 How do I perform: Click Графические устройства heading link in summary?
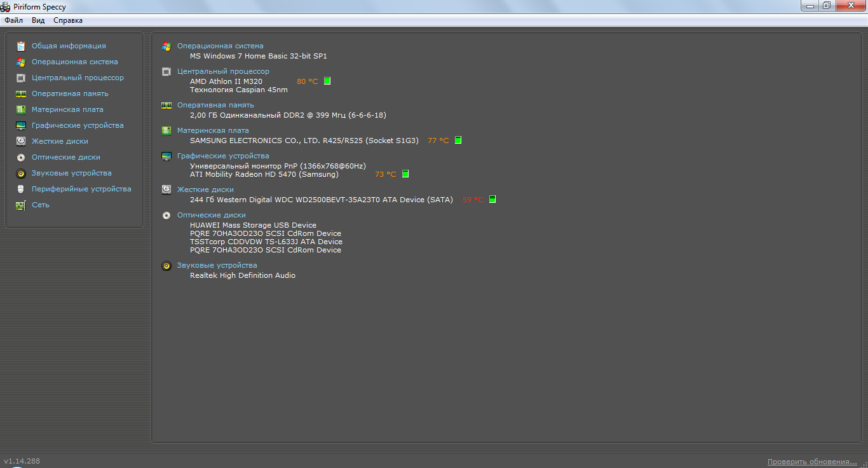(x=223, y=156)
